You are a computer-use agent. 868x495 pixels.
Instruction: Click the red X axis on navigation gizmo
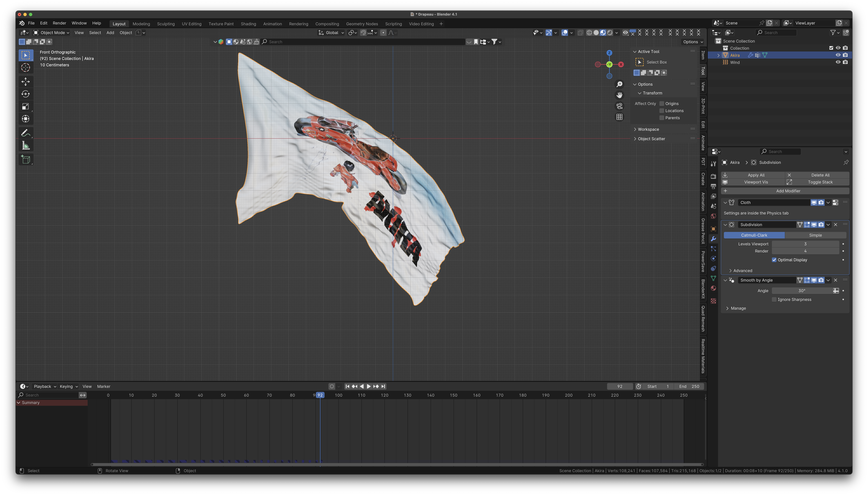tap(621, 64)
